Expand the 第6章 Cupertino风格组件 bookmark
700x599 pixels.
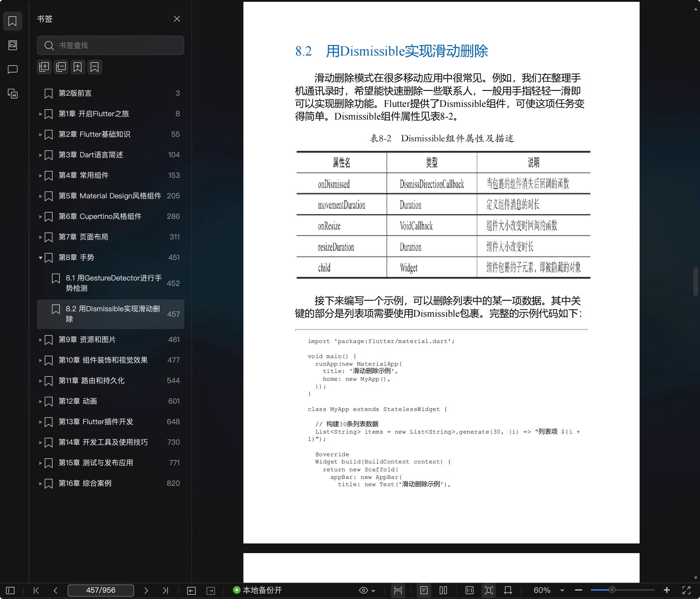coord(40,216)
